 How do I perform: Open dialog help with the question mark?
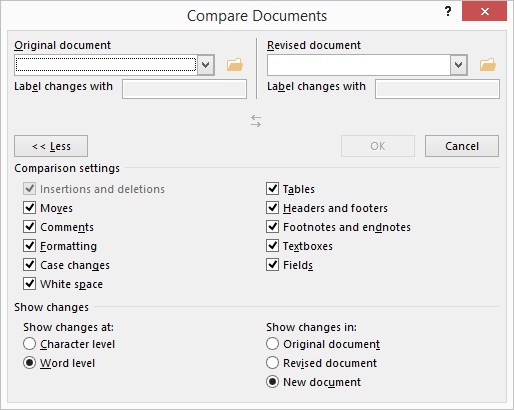[x=448, y=12]
